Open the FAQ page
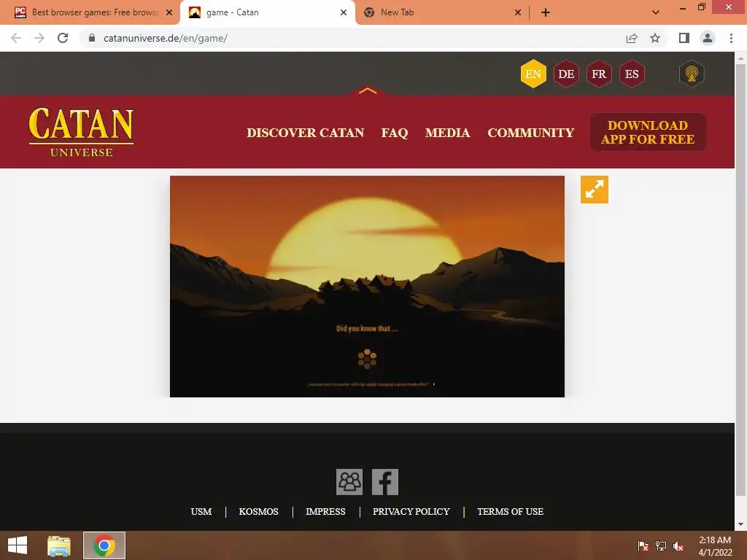Screen dimensions: 747x560 pyautogui.click(x=395, y=133)
